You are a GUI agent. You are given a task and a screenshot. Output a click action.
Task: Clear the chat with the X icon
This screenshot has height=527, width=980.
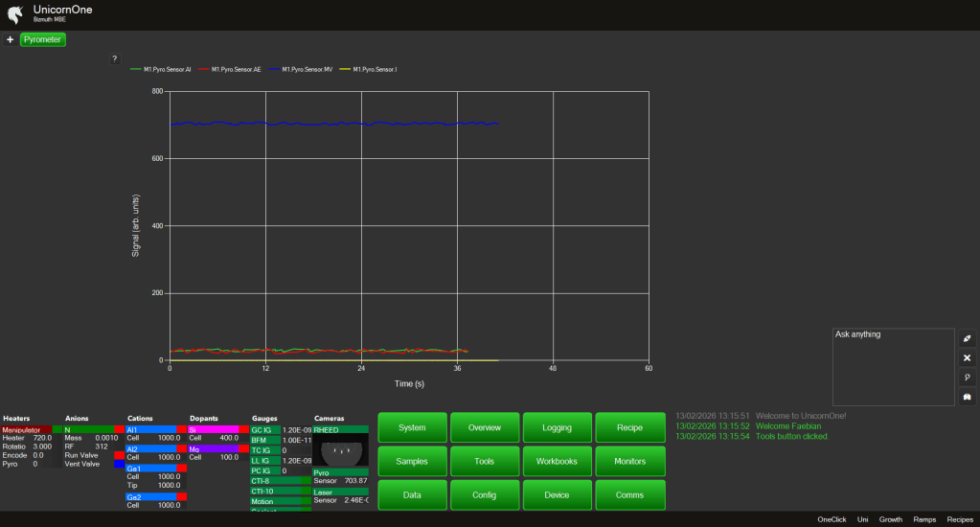pyautogui.click(x=967, y=357)
